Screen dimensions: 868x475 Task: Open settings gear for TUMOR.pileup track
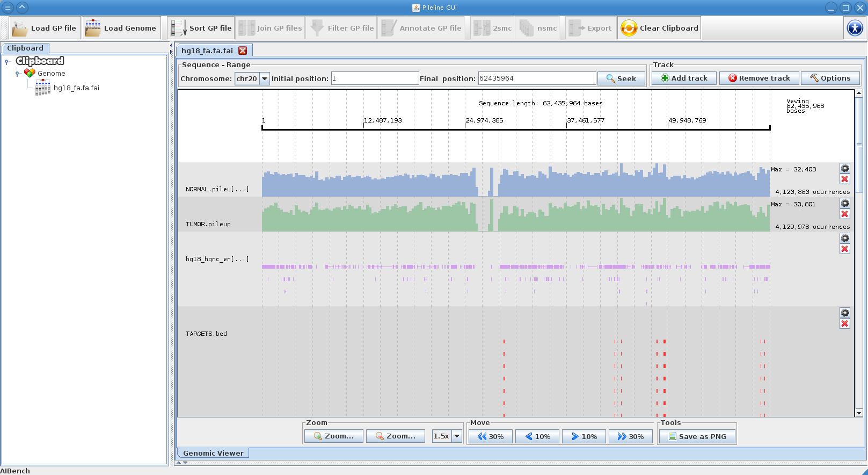[x=845, y=203]
